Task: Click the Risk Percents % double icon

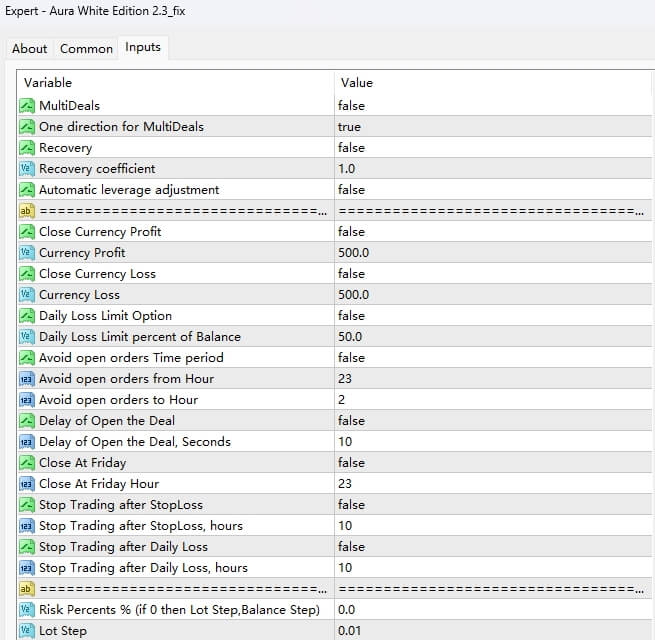Action: [27, 610]
